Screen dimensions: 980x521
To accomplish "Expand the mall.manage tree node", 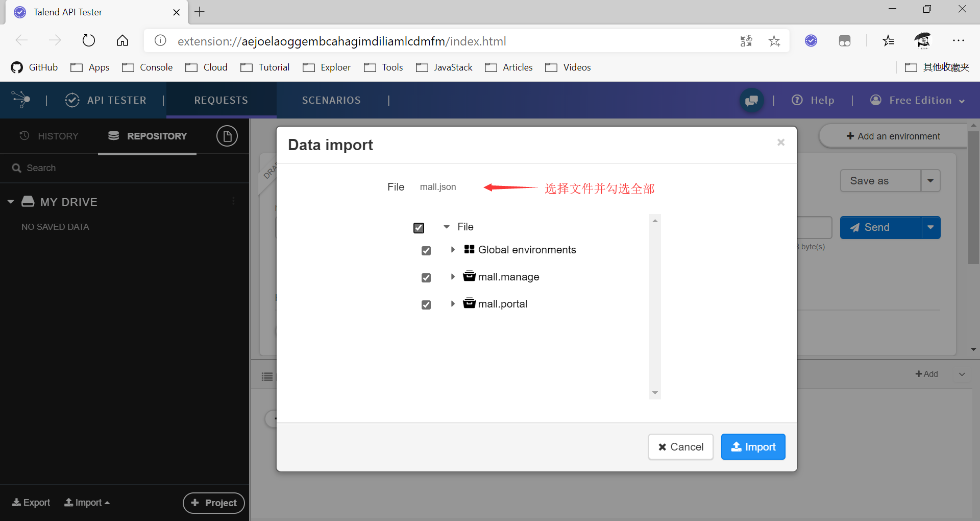I will tap(452, 276).
